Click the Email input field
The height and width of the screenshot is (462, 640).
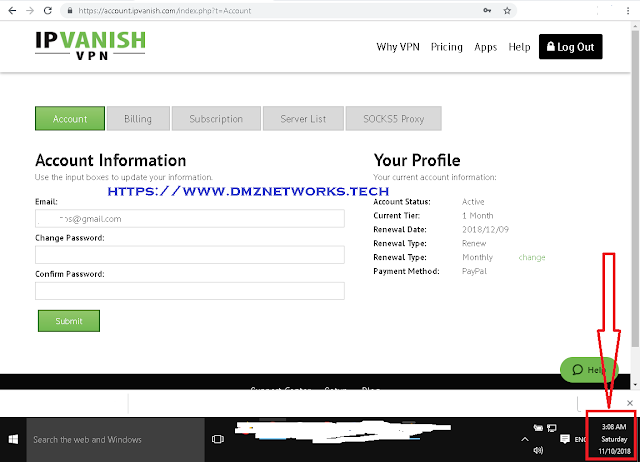click(x=190, y=219)
